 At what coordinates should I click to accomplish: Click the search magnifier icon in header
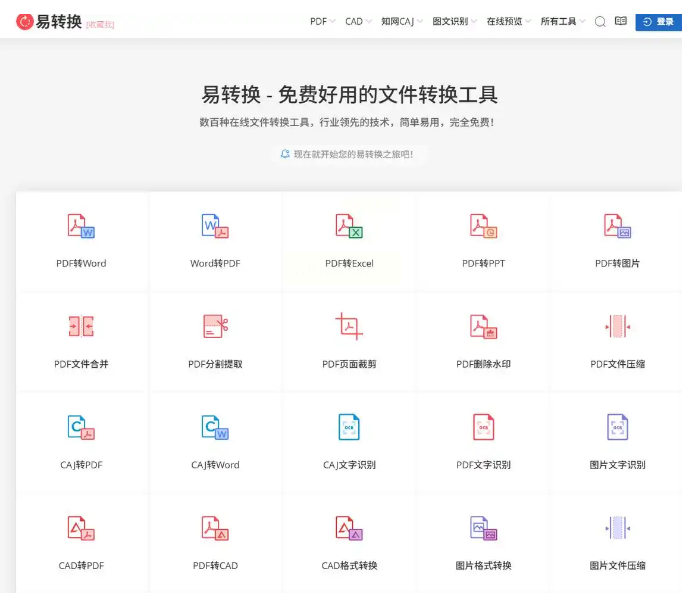pos(600,21)
